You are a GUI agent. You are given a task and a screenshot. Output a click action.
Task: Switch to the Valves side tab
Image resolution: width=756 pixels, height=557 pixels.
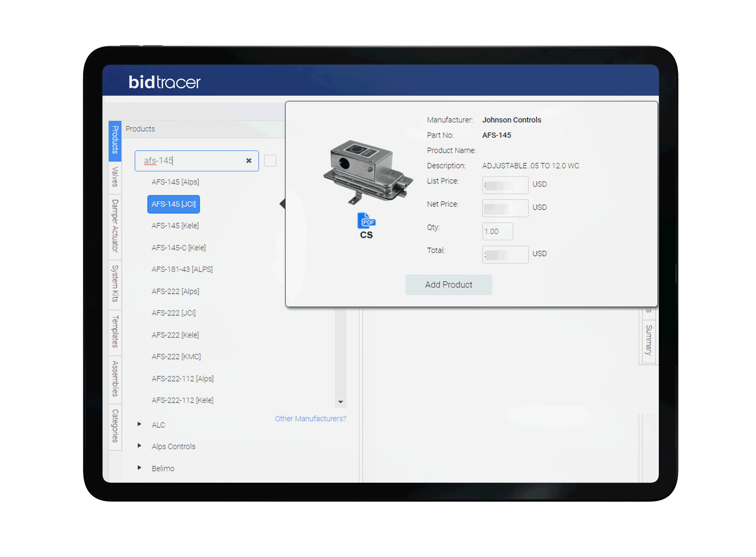(115, 177)
